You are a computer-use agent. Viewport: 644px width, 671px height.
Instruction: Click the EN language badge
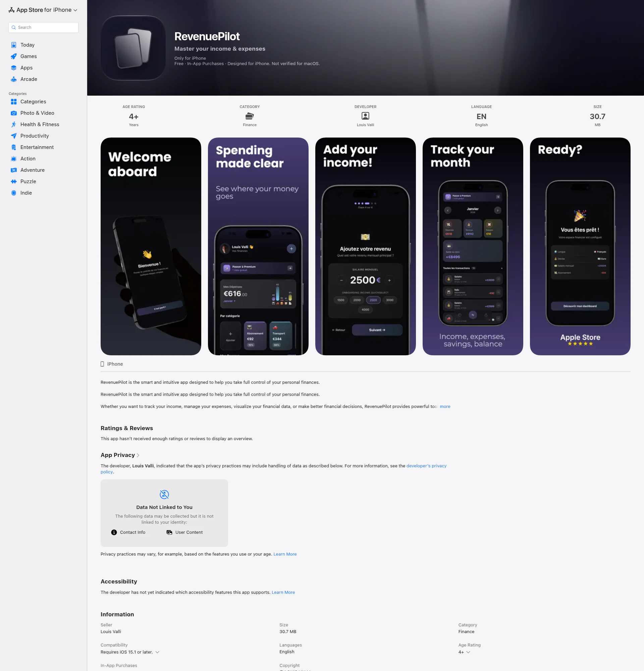[481, 116]
